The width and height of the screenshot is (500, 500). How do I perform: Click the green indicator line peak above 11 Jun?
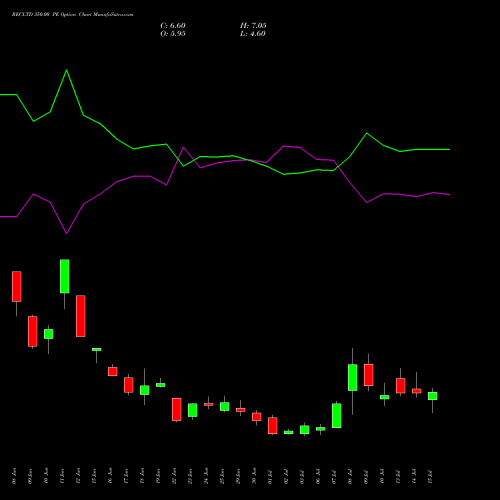[66, 70]
